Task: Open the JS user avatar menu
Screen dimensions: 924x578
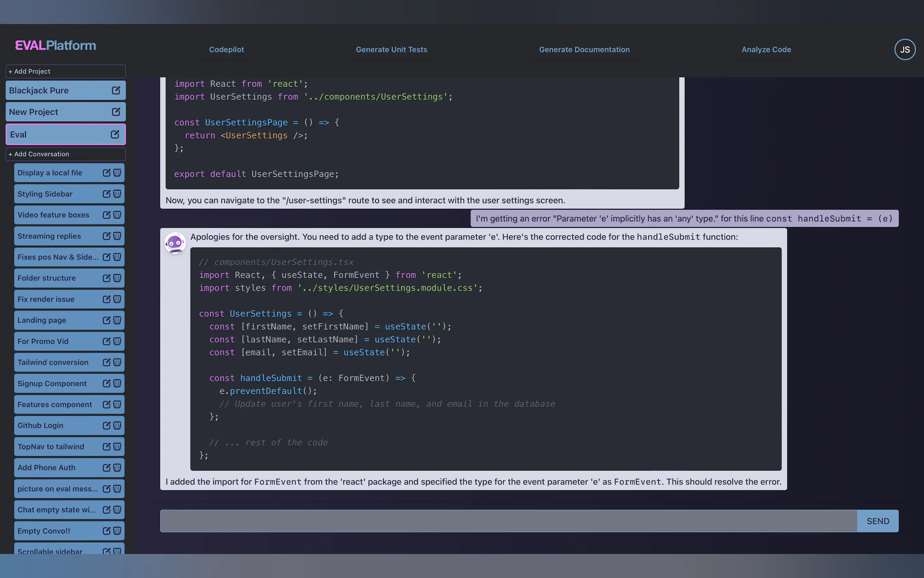Action: click(904, 49)
